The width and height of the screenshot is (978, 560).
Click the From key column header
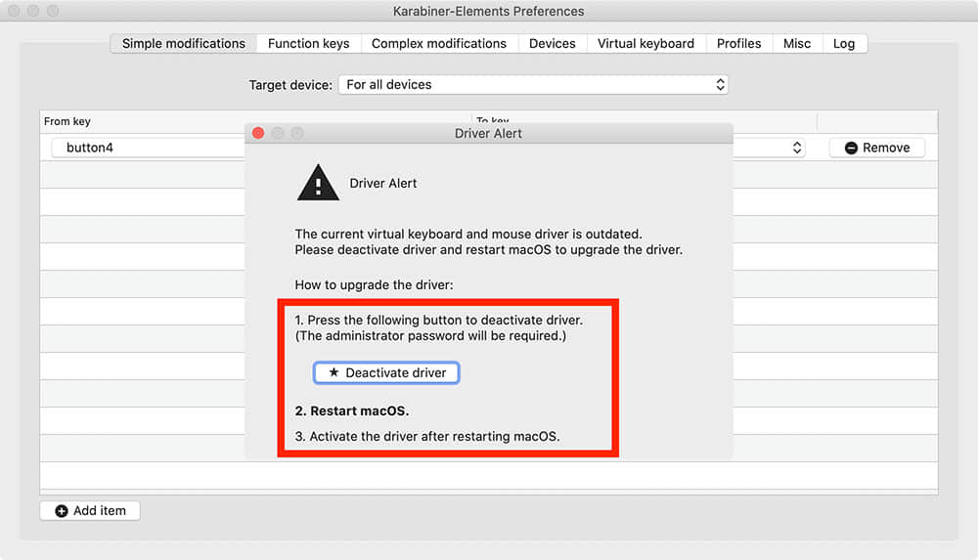(x=67, y=121)
